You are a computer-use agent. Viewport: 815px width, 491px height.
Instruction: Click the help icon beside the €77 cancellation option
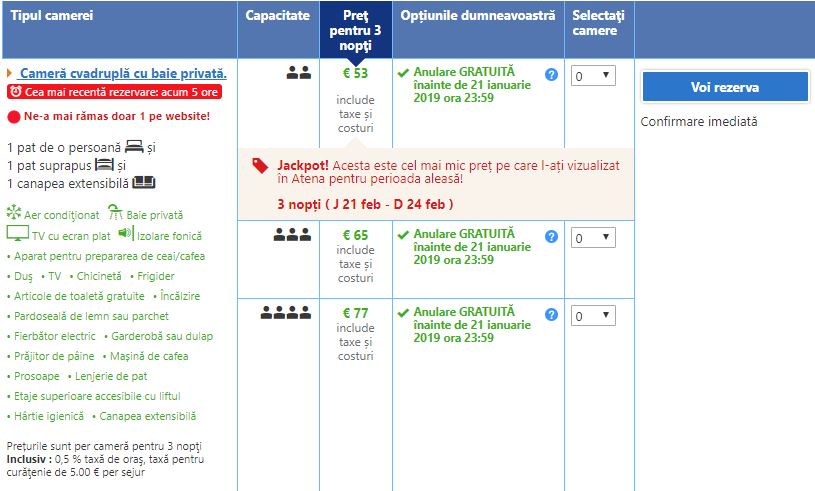pyautogui.click(x=551, y=314)
